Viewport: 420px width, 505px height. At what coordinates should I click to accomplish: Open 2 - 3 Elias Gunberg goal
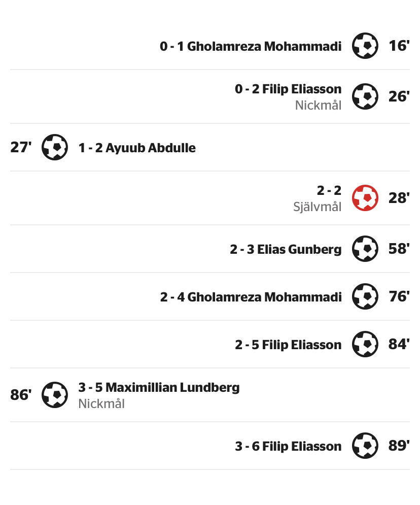tap(286, 250)
